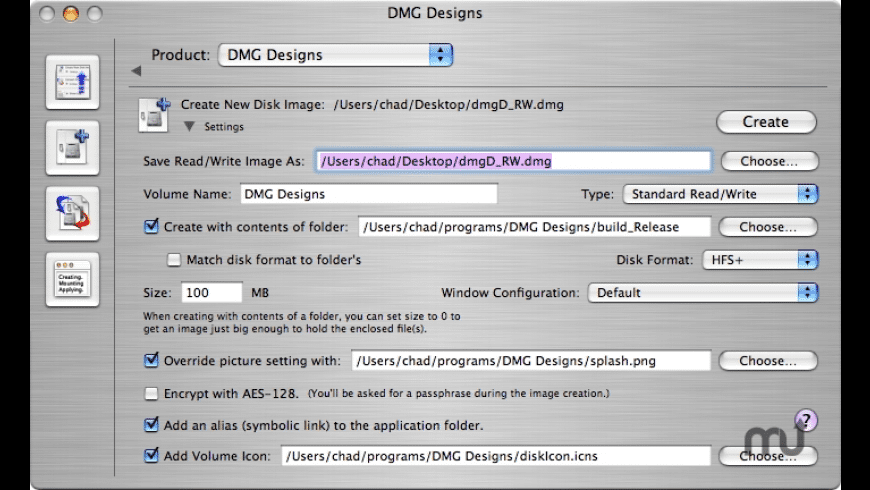Open the Creating Mounting Applying log icon

pyautogui.click(x=73, y=279)
